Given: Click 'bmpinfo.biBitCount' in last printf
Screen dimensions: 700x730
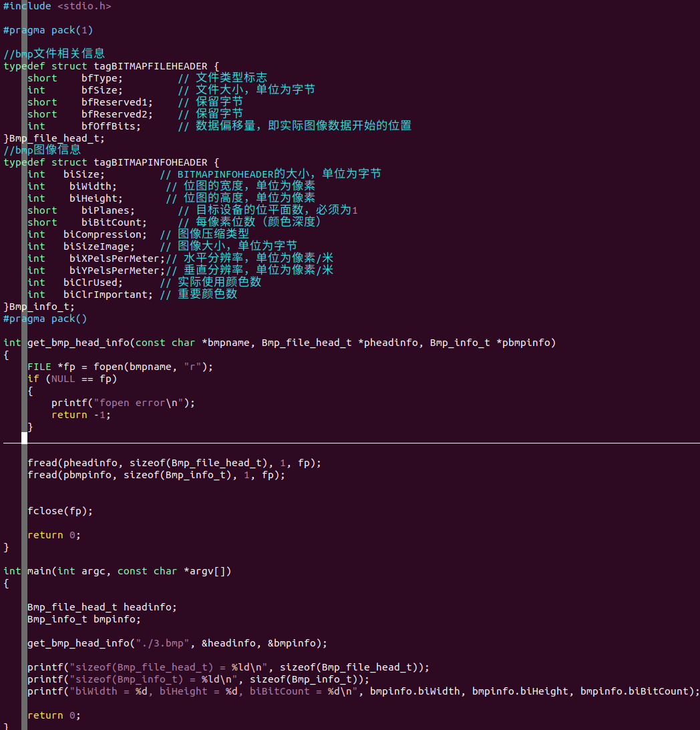Looking at the screenshot, I should click(x=634, y=691).
